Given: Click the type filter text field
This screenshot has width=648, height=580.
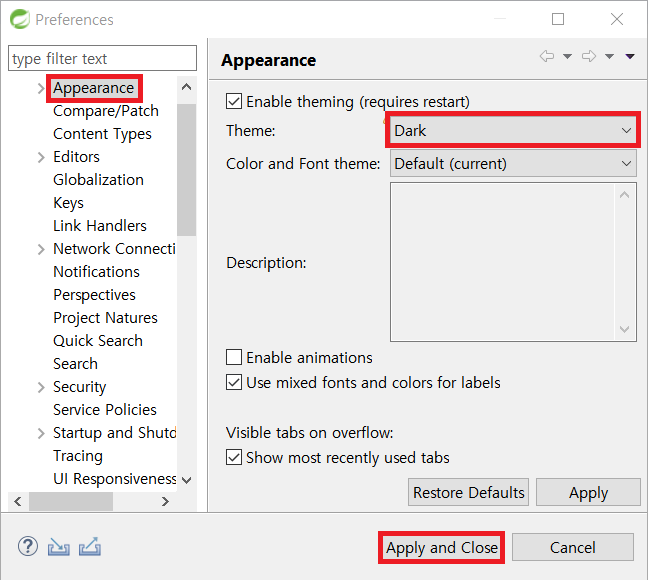Looking at the screenshot, I should click(102, 58).
